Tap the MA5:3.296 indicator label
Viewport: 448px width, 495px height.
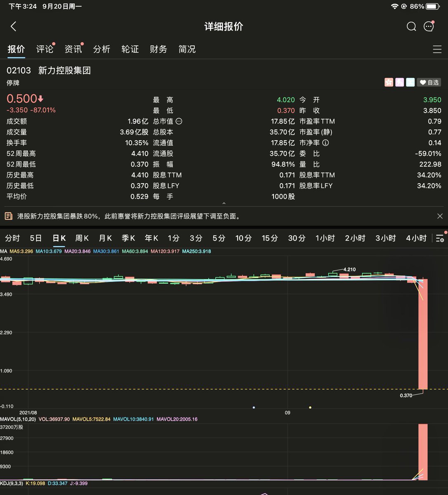click(21, 251)
